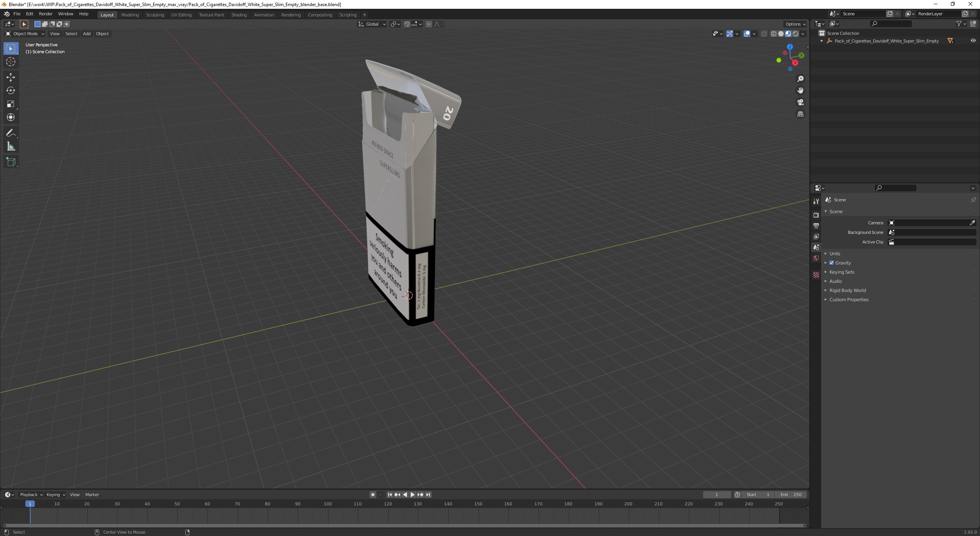980x536 pixels.
Task: Activate the Rotate tool
Action: pos(11,90)
